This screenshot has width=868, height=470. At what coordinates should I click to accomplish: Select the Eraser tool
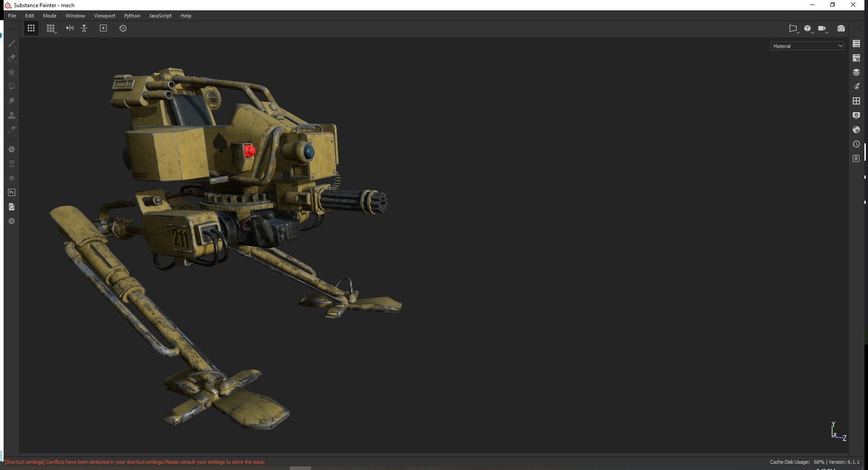(x=12, y=58)
